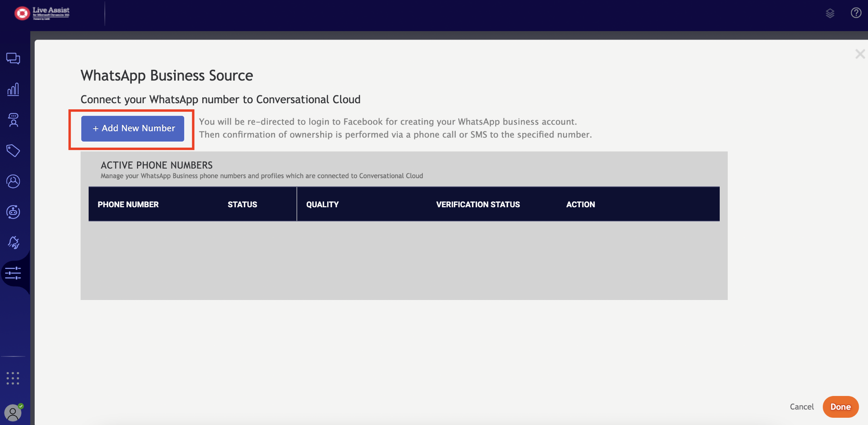Open the users profile circle icon
868x425 pixels.
pos(13,181)
